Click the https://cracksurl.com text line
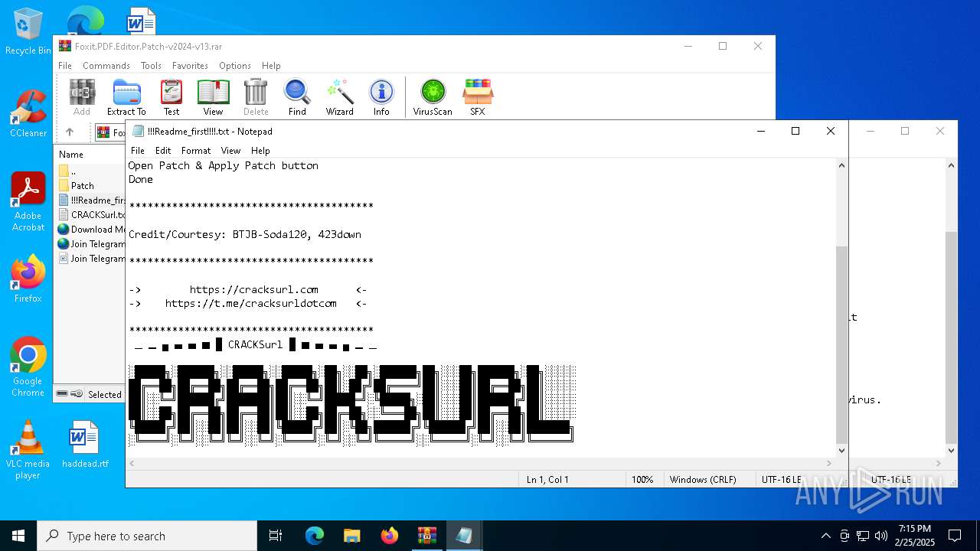This screenshot has width=980, height=551. 254,289
